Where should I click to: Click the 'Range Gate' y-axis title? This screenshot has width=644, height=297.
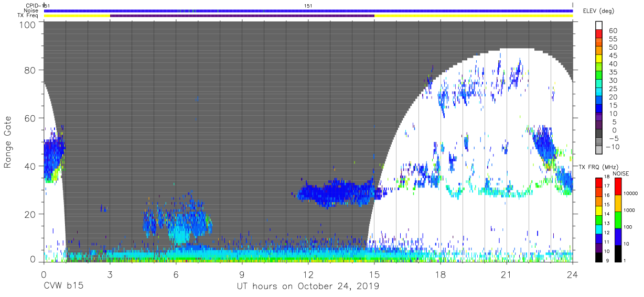coord(8,141)
